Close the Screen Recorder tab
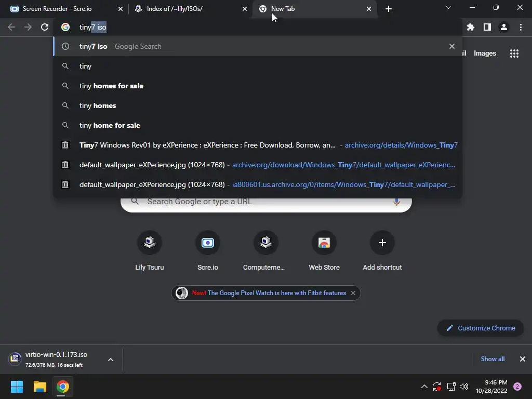 tap(121, 9)
